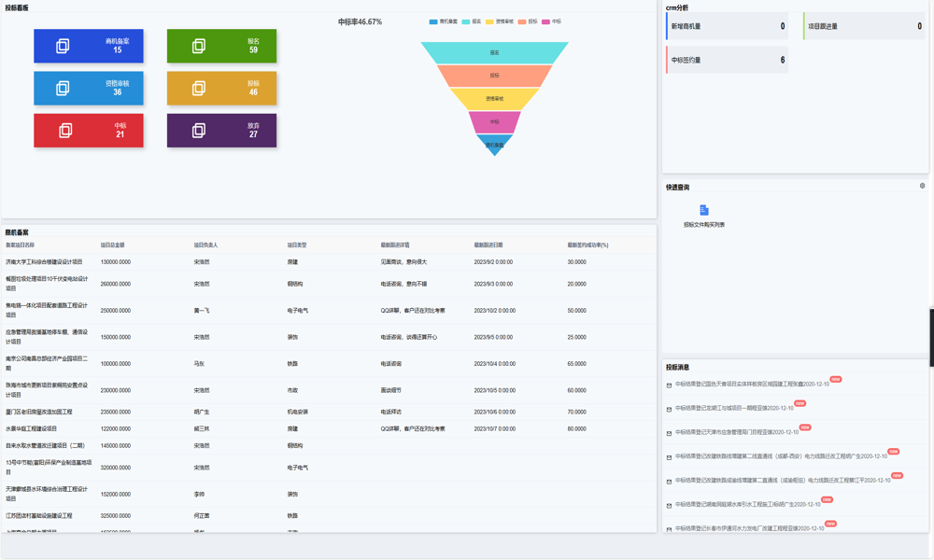Click the 项目总金额 column header
This screenshot has width=934, height=560.
[x=112, y=245]
